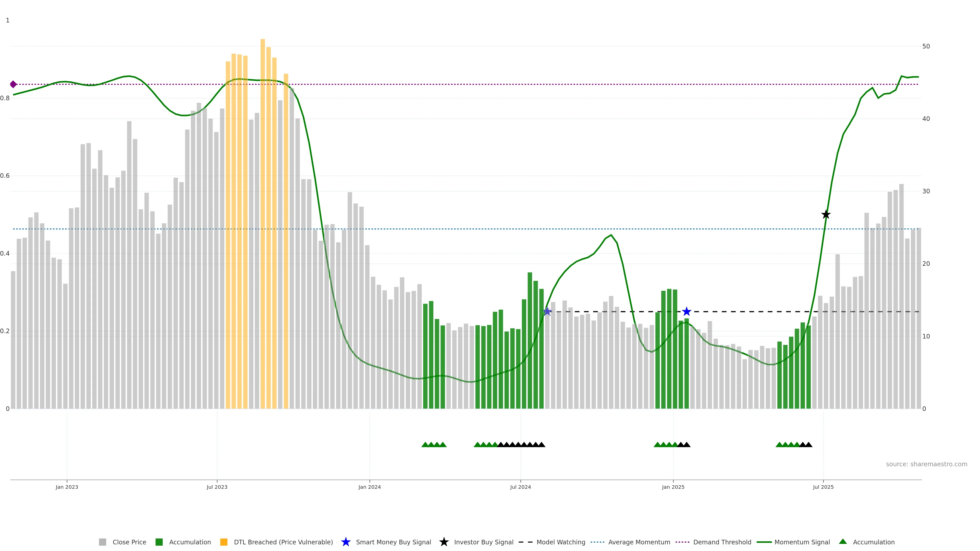Click the blue Smart Money star near Jan 2025

(686, 312)
